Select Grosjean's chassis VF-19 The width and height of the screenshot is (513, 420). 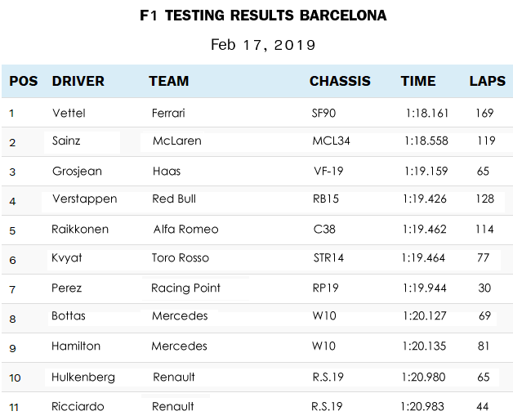pos(328,172)
